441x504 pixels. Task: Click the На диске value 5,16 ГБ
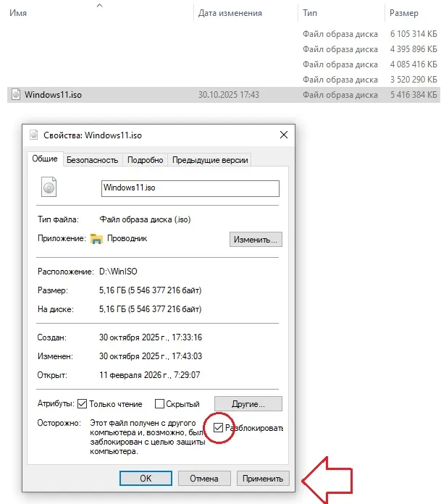point(150,309)
